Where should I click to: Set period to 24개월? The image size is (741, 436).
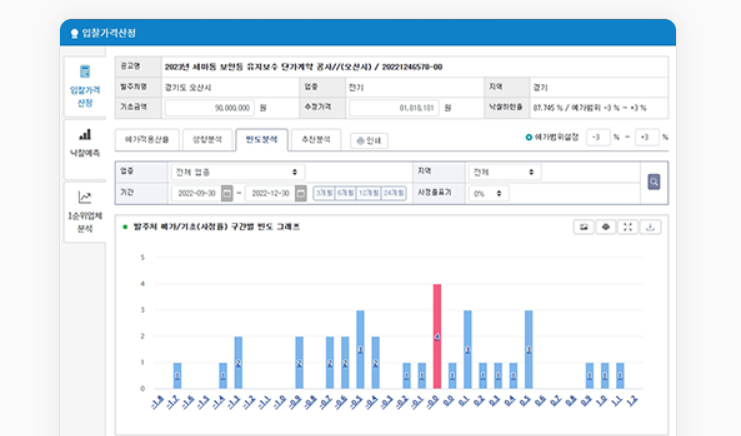tap(394, 193)
